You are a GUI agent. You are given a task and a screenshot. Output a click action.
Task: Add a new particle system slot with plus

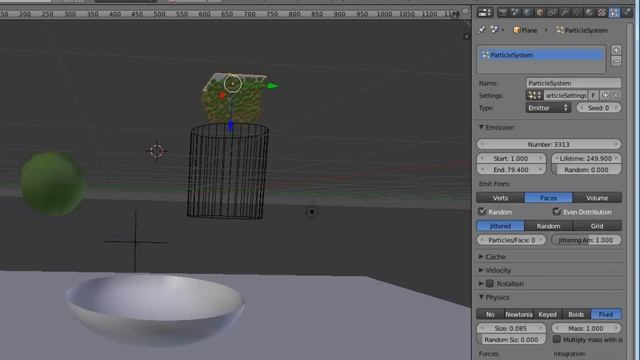tap(616, 50)
